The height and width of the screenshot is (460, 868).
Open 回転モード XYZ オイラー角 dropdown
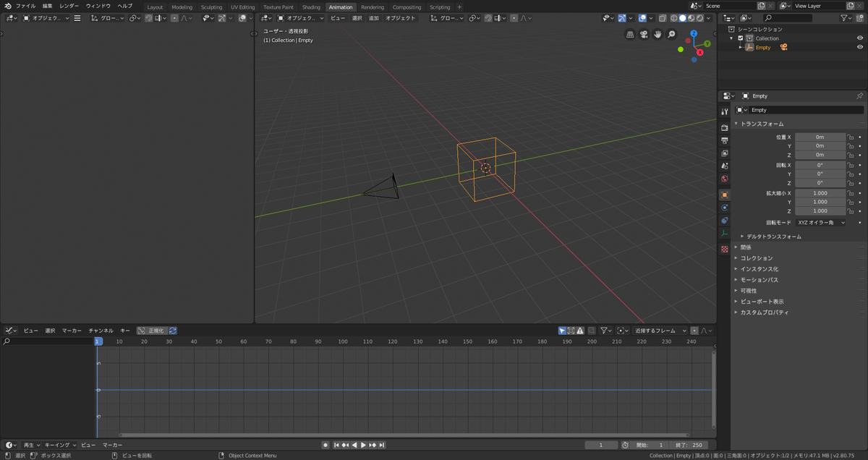point(821,223)
